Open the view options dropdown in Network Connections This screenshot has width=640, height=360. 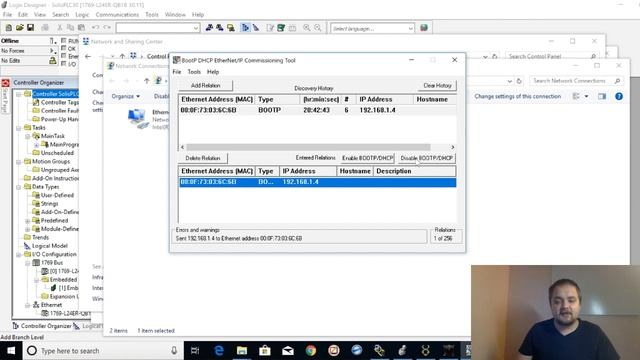[x=587, y=97]
